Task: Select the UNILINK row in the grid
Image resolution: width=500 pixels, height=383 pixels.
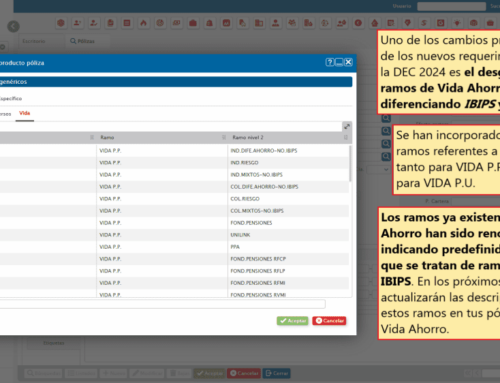Action: coord(174,235)
